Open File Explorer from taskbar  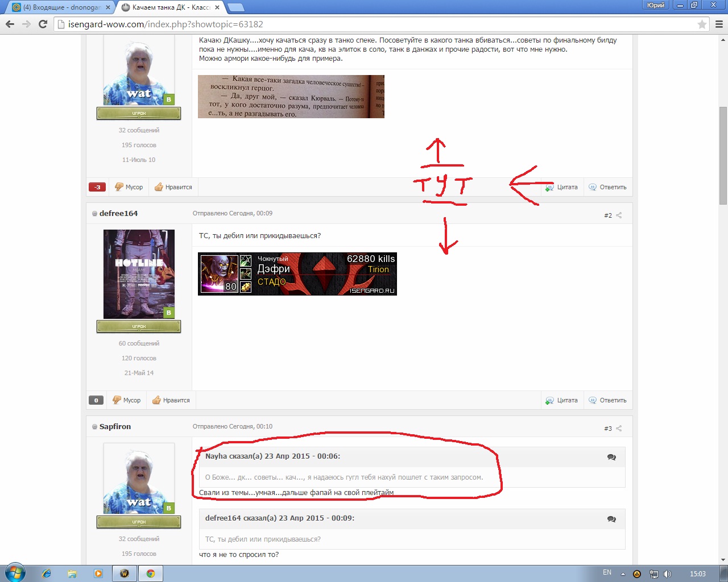pos(72,573)
